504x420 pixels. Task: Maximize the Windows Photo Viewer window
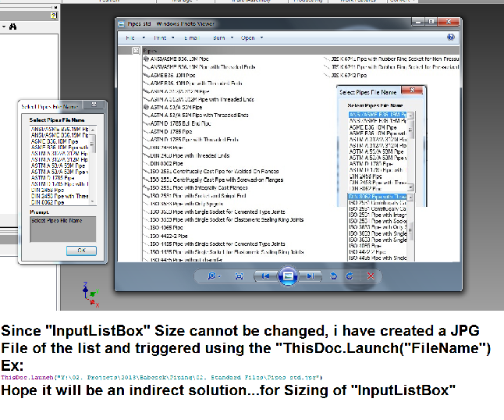(x=431, y=22)
